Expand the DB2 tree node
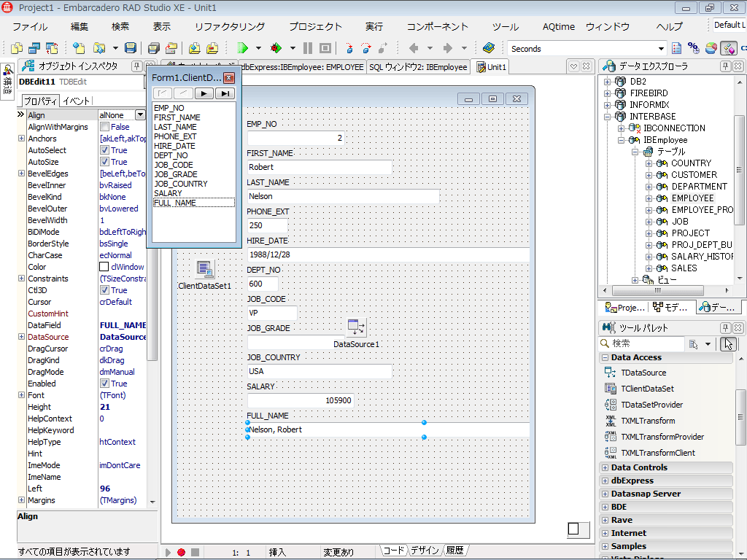This screenshot has height=560, width=747. [x=608, y=82]
